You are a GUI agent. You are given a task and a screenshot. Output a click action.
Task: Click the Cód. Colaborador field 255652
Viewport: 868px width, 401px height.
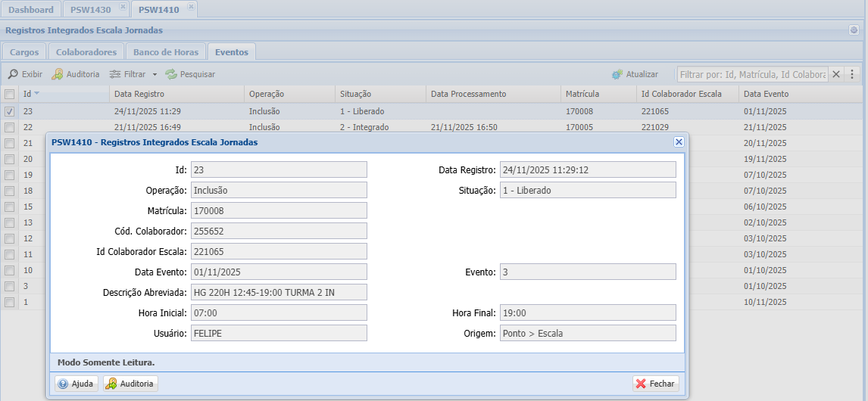279,232
